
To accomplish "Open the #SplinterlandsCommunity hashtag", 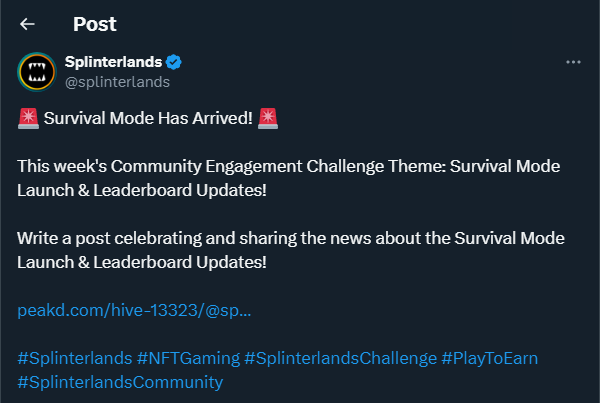I will click(120, 382).
